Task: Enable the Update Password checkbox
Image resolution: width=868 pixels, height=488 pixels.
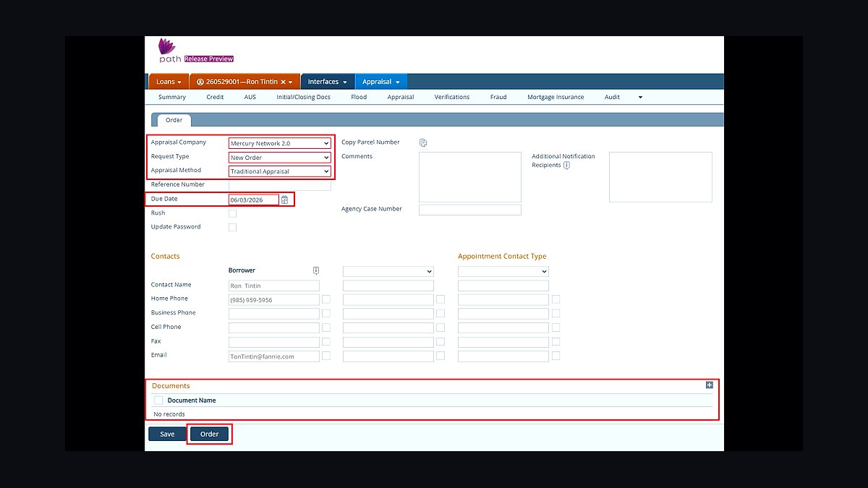Action: (232, 227)
